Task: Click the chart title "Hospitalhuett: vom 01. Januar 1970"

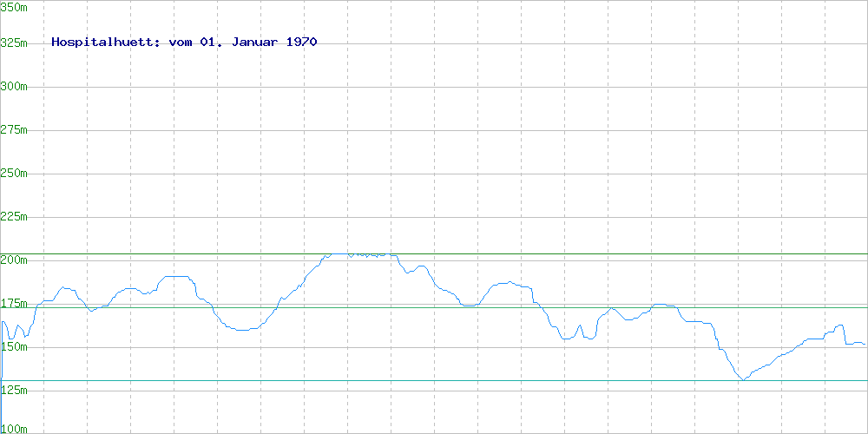Action: 184,42
